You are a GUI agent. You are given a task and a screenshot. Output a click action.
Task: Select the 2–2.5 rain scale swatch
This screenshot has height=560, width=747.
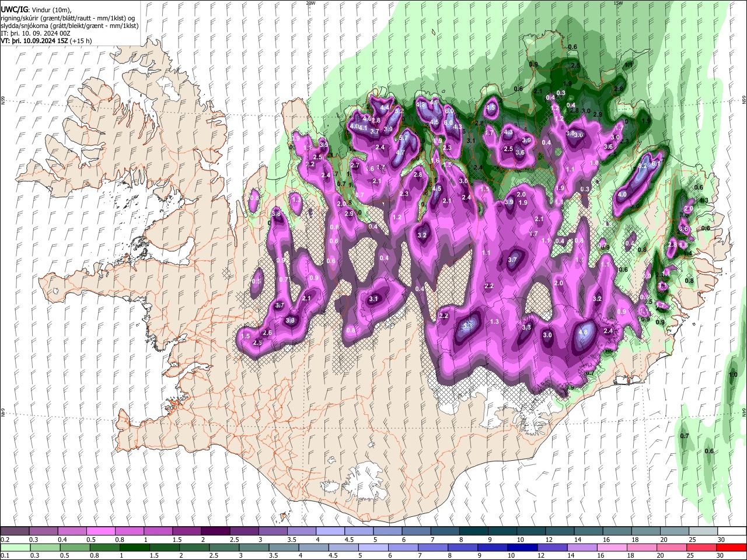click(x=194, y=547)
